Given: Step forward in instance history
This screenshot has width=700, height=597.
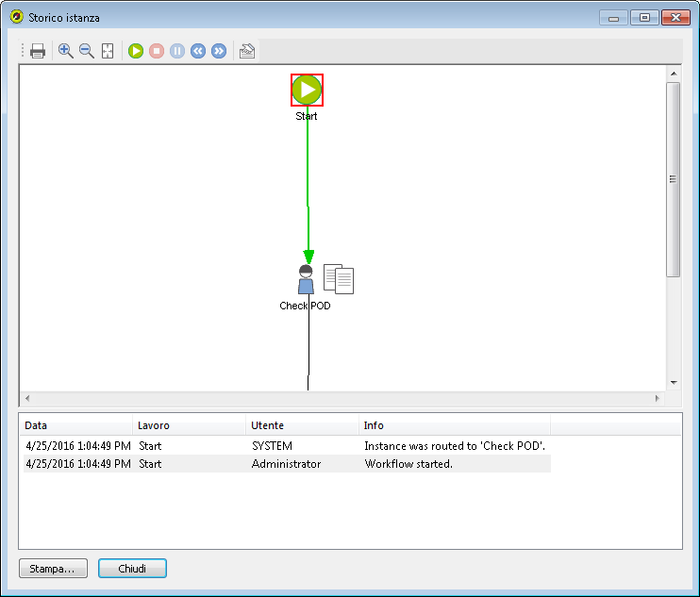Looking at the screenshot, I should pos(219,51).
